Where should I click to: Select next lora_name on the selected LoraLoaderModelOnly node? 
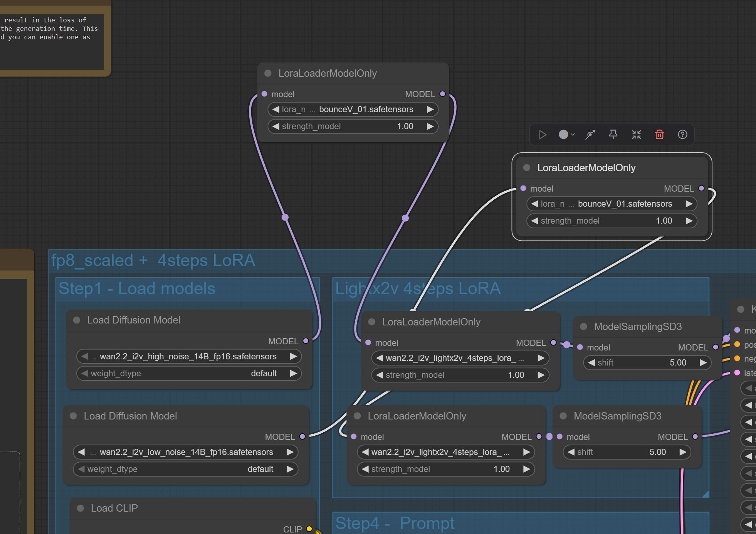tap(689, 204)
